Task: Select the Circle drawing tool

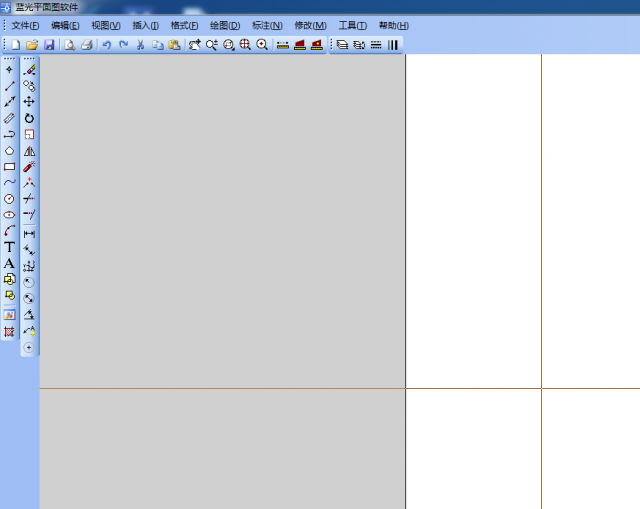Action: (10, 199)
